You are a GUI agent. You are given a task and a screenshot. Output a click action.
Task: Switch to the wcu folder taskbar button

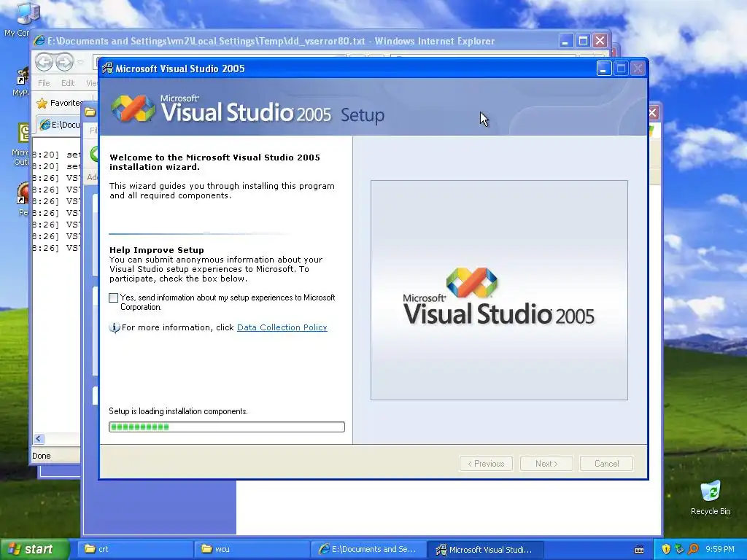(252, 550)
